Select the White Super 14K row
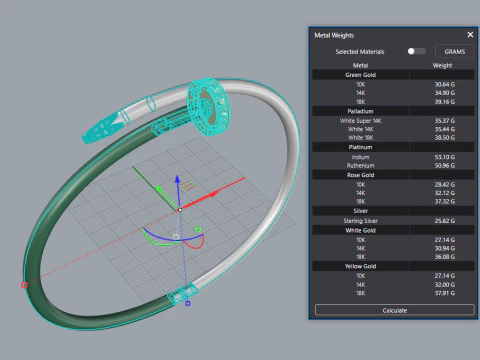 (x=393, y=121)
